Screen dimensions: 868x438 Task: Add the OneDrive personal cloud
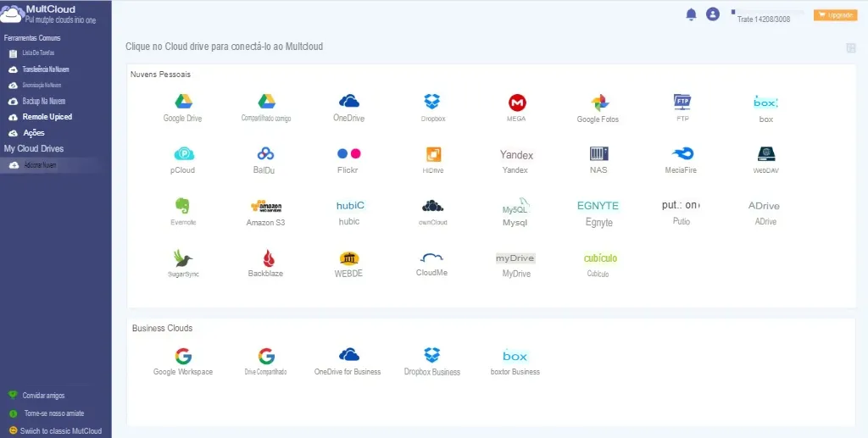coord(348,101)
